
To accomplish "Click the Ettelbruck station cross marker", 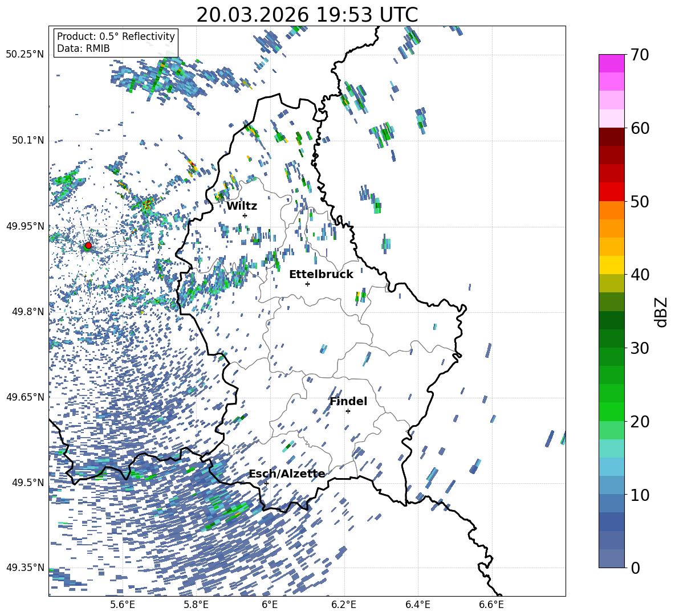I will click(307, 284).
